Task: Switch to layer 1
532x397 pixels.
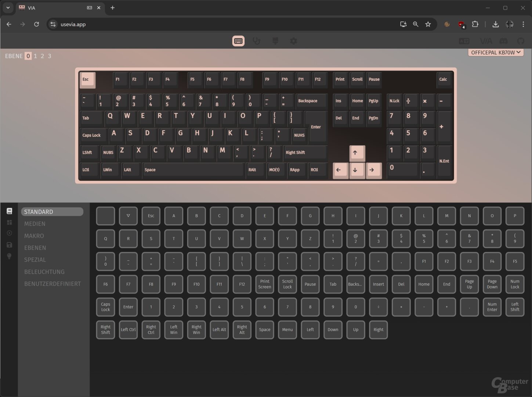Action: 35,56
